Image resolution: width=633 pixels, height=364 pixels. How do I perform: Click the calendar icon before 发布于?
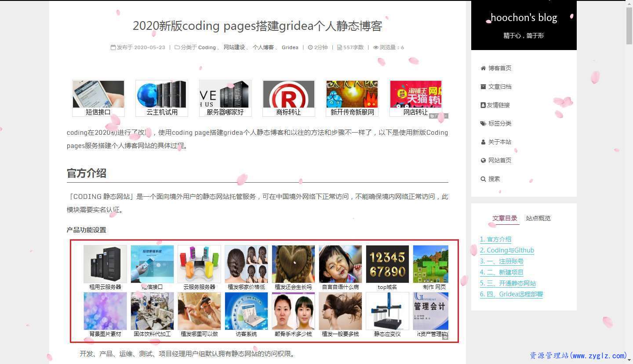[x=113, y=47]
